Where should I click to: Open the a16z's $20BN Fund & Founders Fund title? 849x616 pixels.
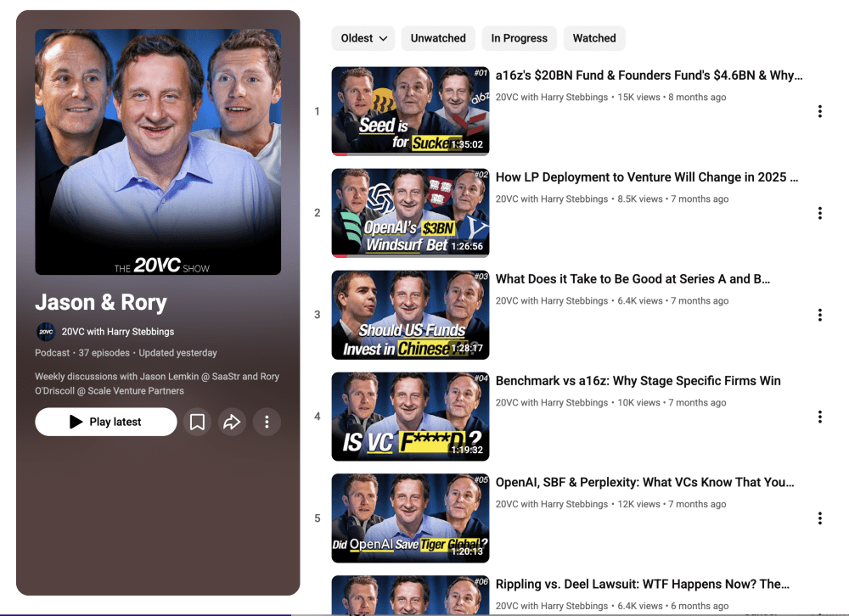649,76
